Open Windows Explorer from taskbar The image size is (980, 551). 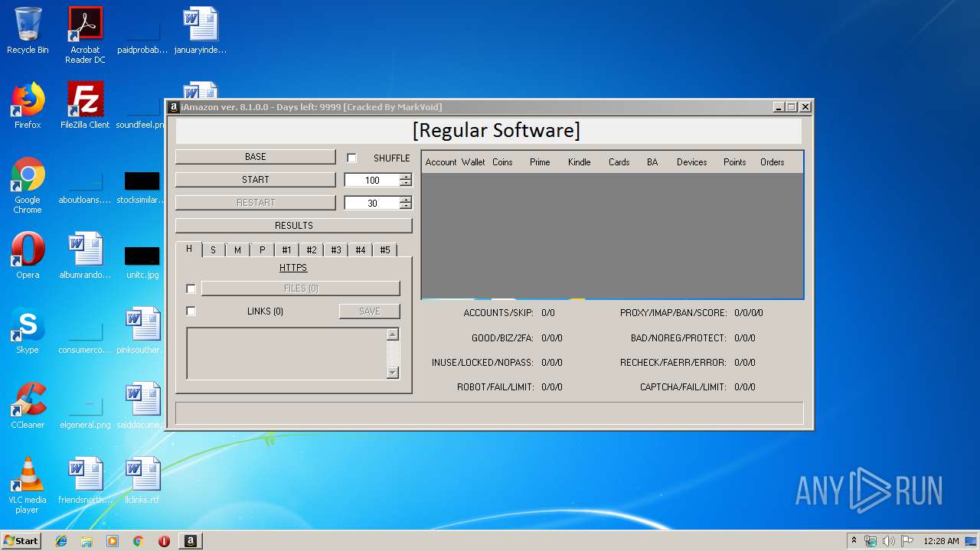point(87,541)
